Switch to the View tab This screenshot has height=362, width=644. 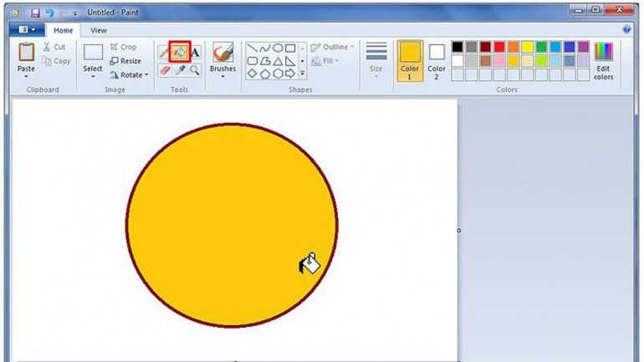tap(99, 30)
